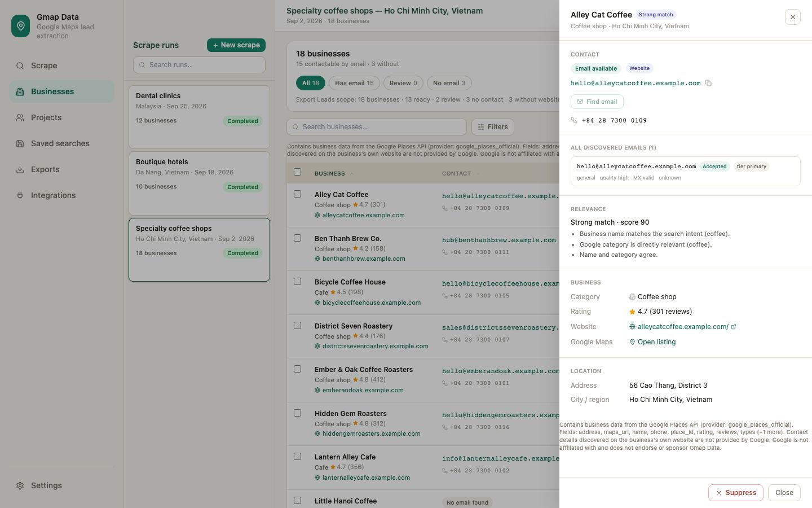Click the Suppress button

[736, 493]
